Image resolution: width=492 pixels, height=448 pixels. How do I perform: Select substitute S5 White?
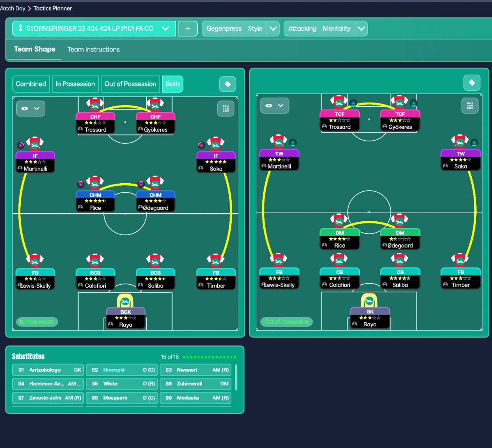click(122, 384)
